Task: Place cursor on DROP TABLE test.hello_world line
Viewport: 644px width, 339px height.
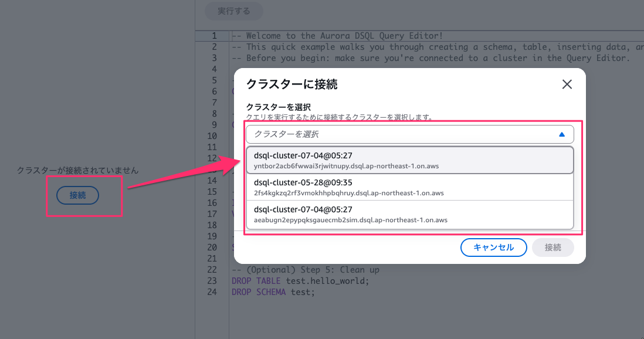Action: click(x=300, y=281)
